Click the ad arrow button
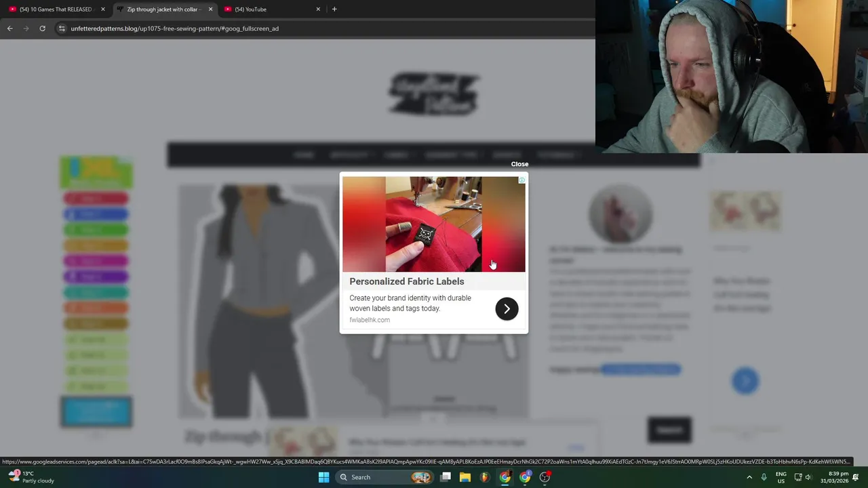868x488 pixels. [507, 309]
